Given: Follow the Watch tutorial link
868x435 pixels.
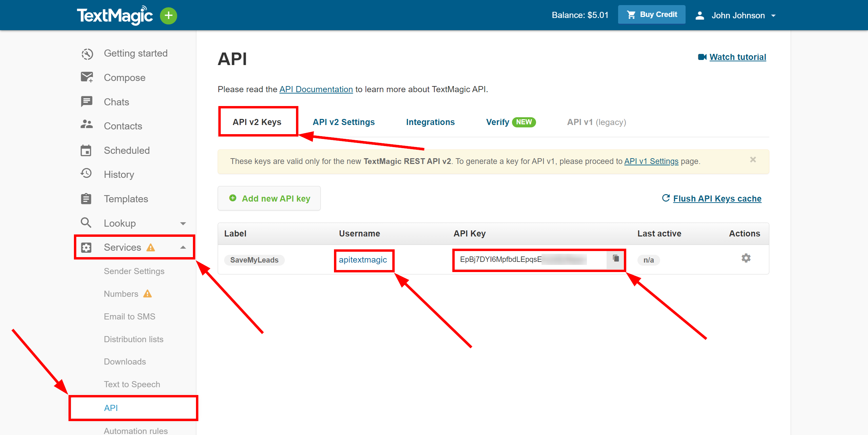Looking at the screenshot, I should click(x=738, y=57).
